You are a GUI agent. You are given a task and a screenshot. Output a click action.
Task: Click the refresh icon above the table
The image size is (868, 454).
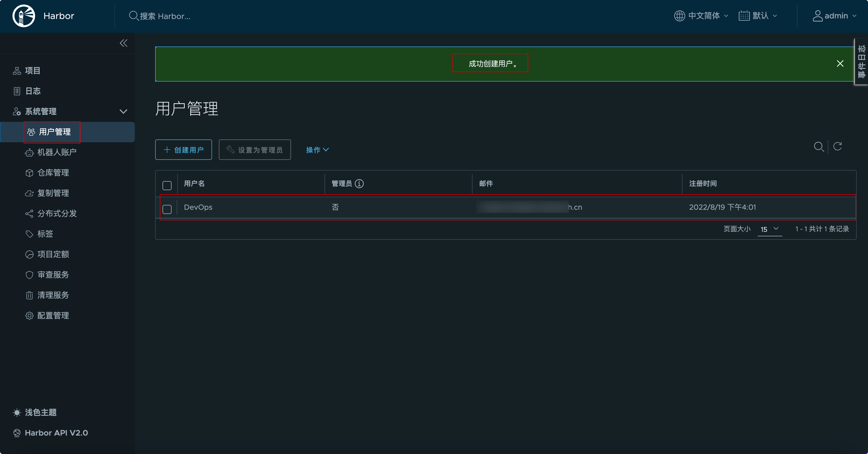[x=838, y=147]
